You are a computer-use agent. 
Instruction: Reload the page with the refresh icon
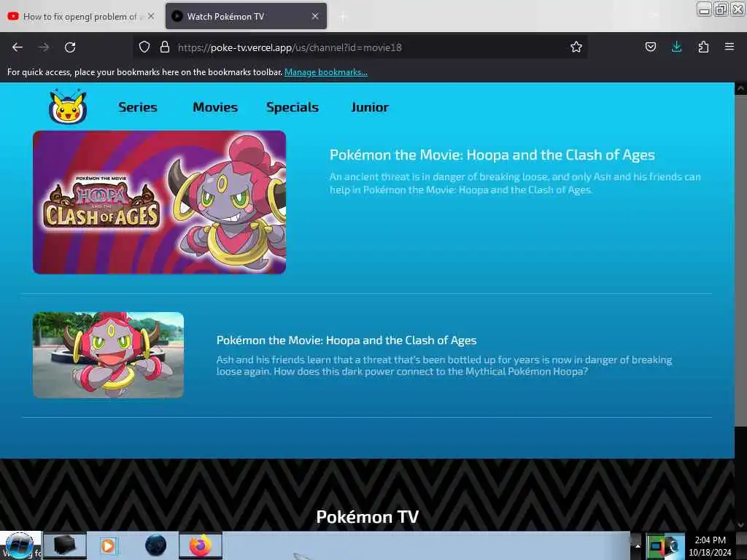pyautogui.click(x=70, y=47)
